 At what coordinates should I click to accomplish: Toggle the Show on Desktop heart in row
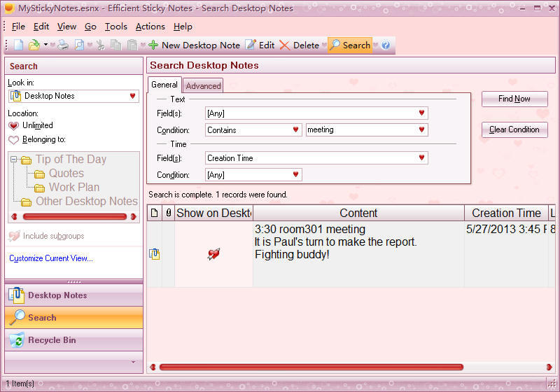[213, 254]
